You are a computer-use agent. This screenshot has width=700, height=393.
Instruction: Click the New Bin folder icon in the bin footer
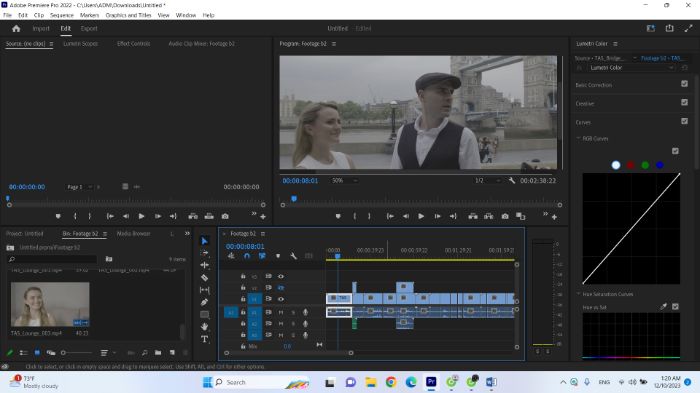[158, 352]
